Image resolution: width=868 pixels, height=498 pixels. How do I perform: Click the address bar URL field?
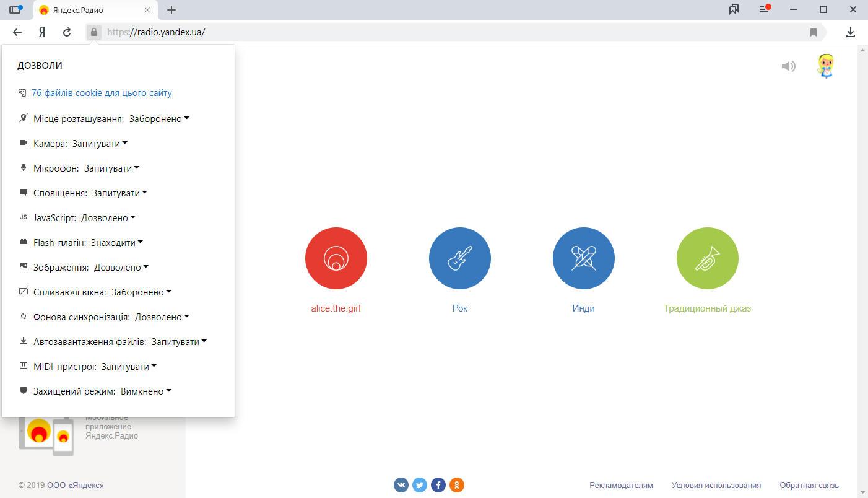(x=455, y=32)
